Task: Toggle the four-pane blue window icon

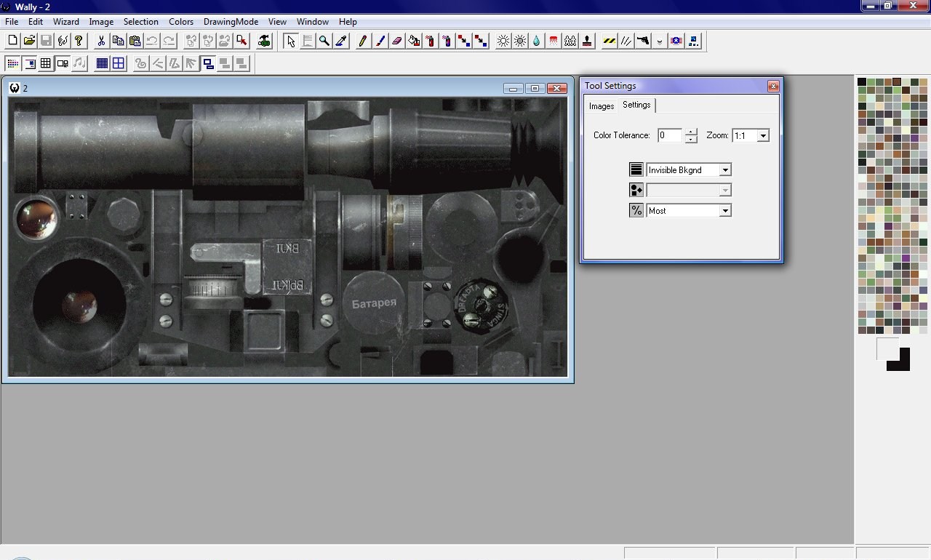Action: (119, 63)
